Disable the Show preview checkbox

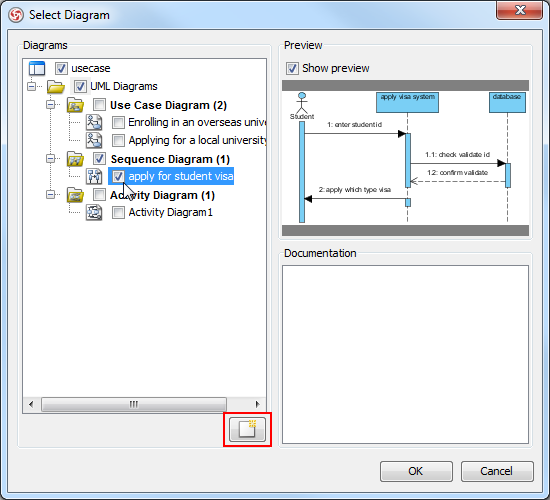292,68
